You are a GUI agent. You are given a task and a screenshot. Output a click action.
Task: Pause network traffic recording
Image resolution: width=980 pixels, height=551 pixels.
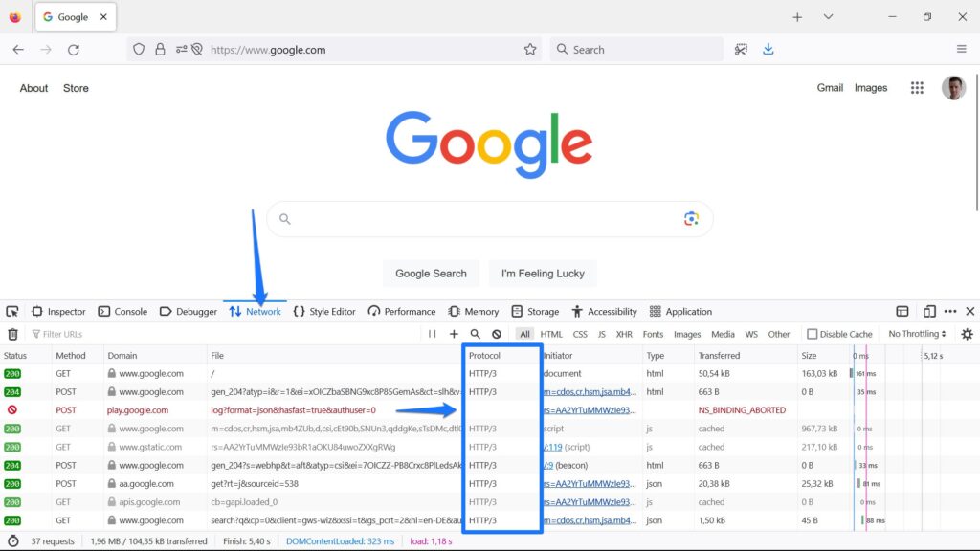point(433,334)
